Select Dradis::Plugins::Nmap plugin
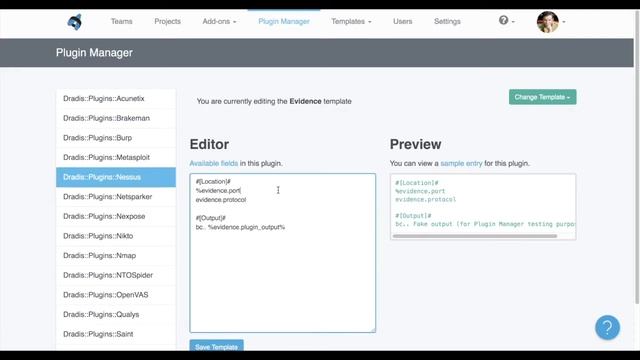 (116, 256)
